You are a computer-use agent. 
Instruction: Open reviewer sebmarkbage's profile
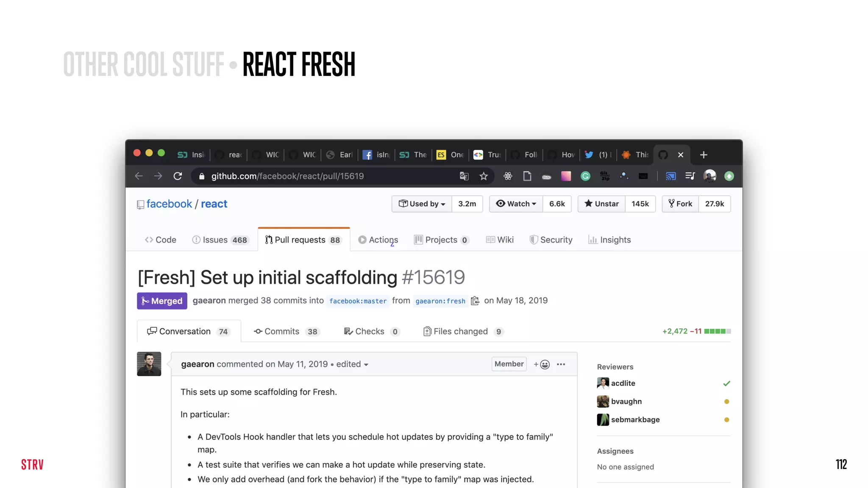point(635,419)
